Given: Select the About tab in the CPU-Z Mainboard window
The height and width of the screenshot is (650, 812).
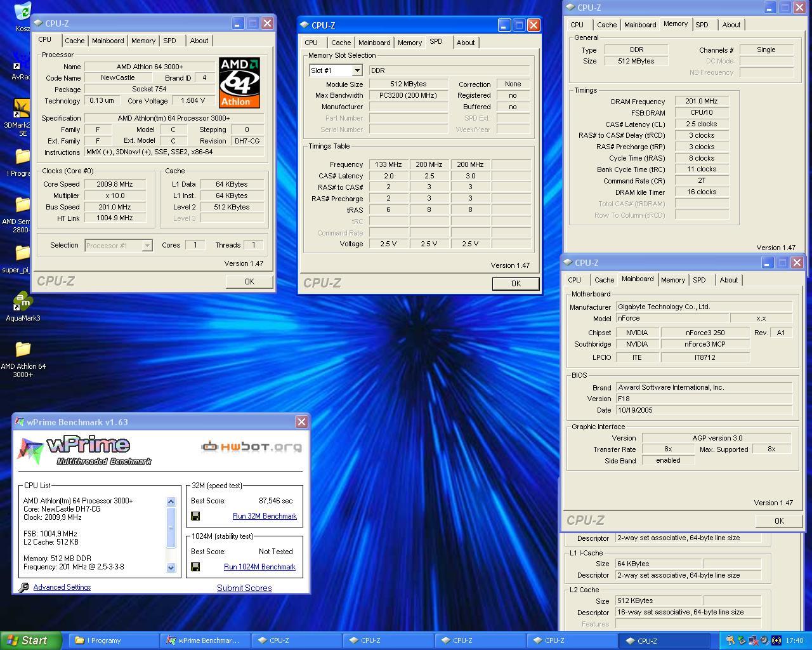Looking at the screenshot, I should point(728,280).
